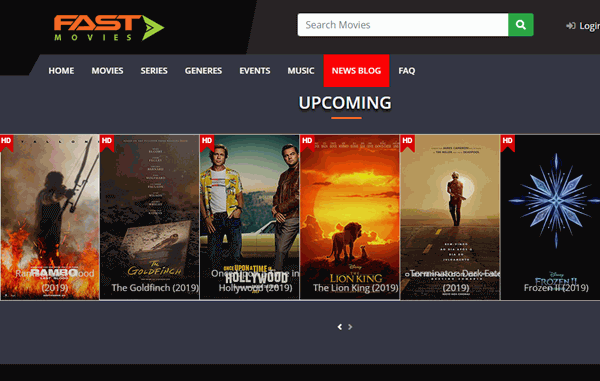Open The Goldfinch movie poster
Image resolution: width=600 pixels, height=381 pixels.
click(x=150, y=217)
